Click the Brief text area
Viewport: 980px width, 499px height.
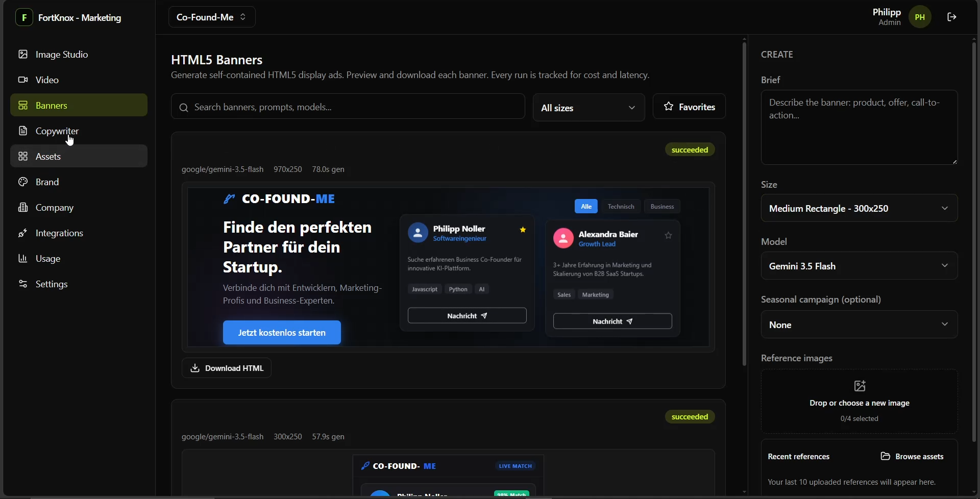[860, 128]
